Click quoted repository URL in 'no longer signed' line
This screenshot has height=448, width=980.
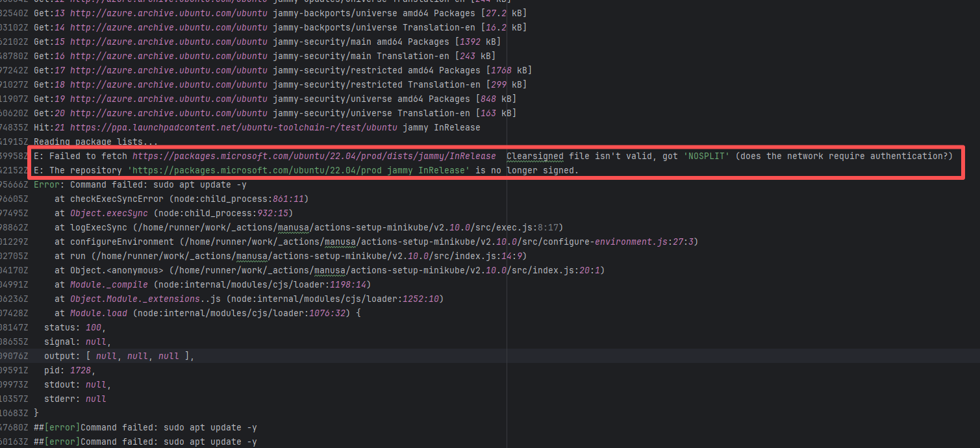[x=299, y=170]
